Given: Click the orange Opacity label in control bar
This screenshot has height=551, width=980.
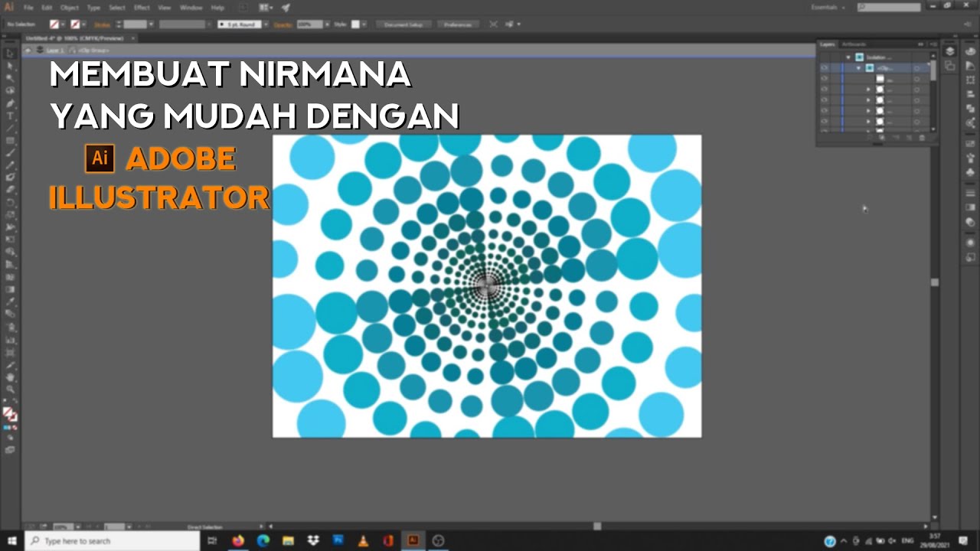Looking at the screenshot, I should pyautogui.click(x=283, y=24).
